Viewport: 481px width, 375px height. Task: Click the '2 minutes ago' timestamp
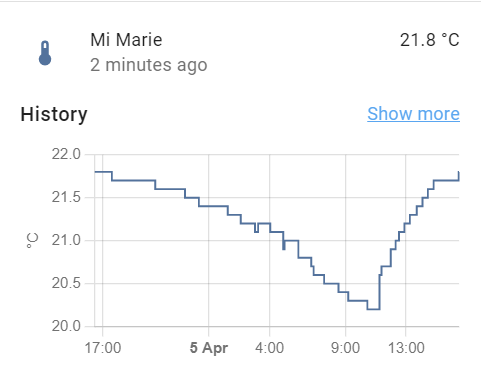point(149,65)
